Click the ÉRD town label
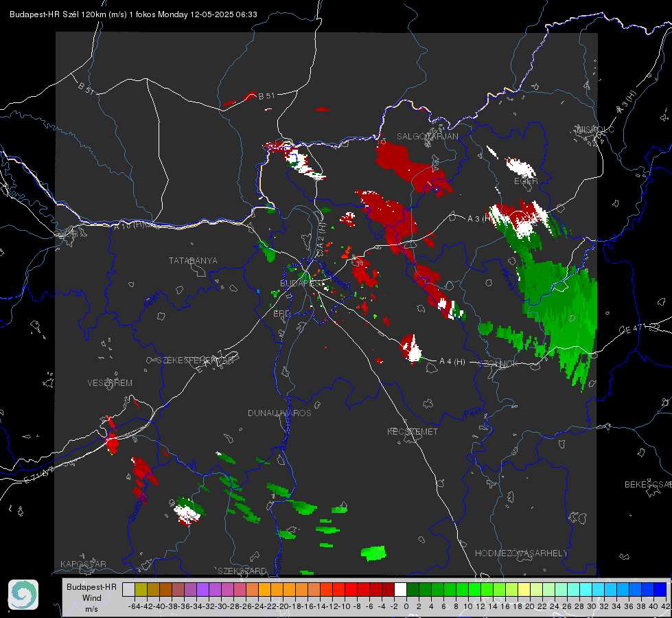This screenshot has width=672, height=618. point(281,314)
